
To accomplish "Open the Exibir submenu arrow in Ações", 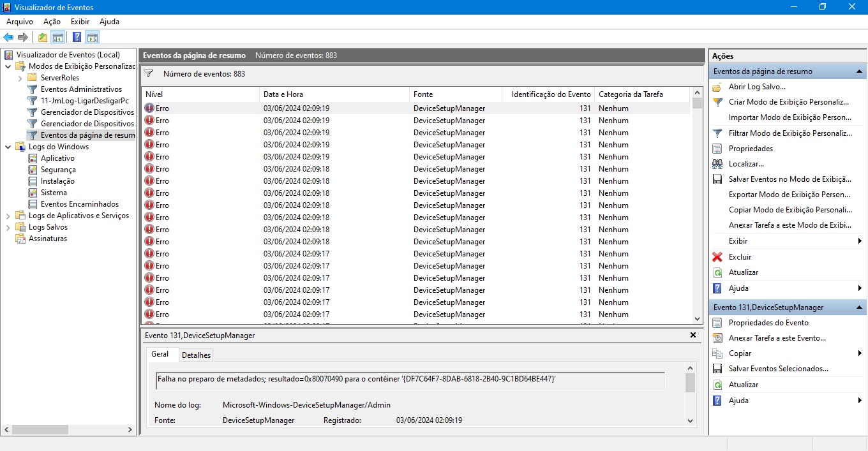I will point(860,241).
